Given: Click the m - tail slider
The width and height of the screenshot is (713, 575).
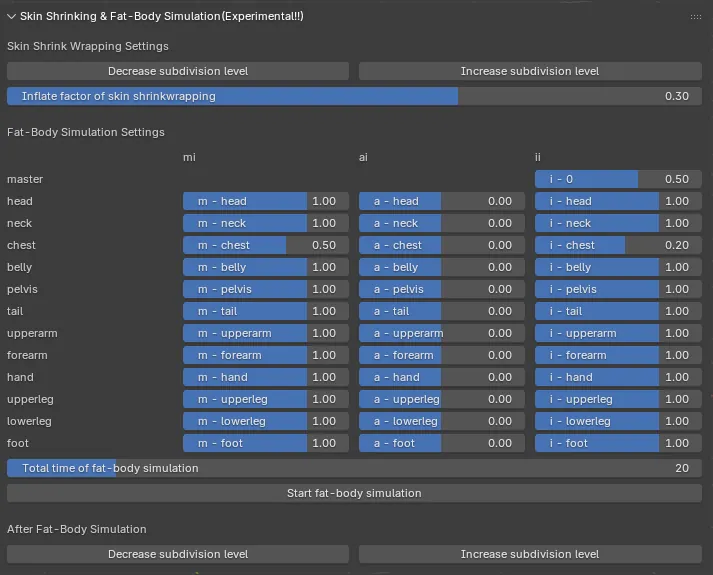Looking at the screenshot, I should (x=266, y=311).
